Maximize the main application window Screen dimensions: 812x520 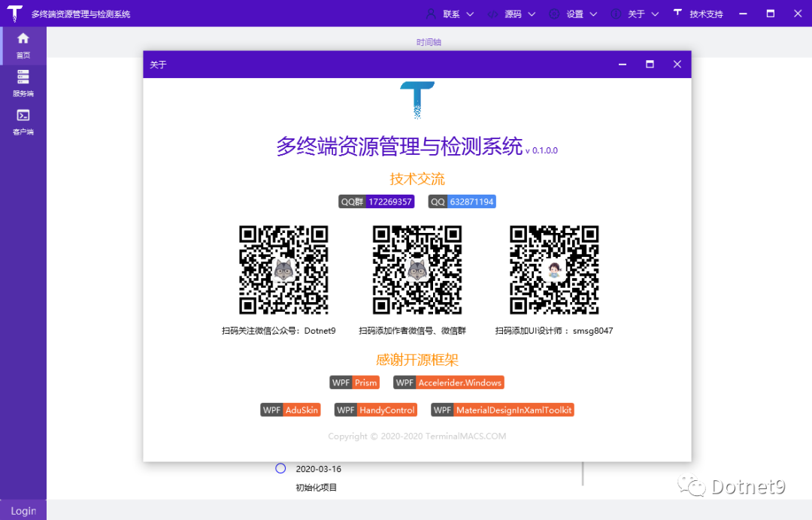point(771,14)
